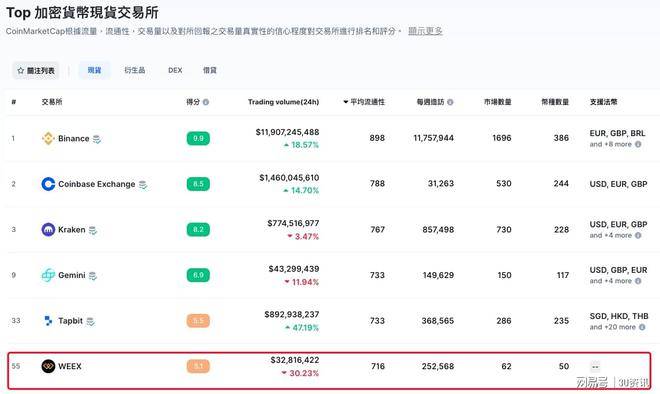Click the 支援法幣 column header
This screenshot has height=394, width=660.
(x=604, y=102)
